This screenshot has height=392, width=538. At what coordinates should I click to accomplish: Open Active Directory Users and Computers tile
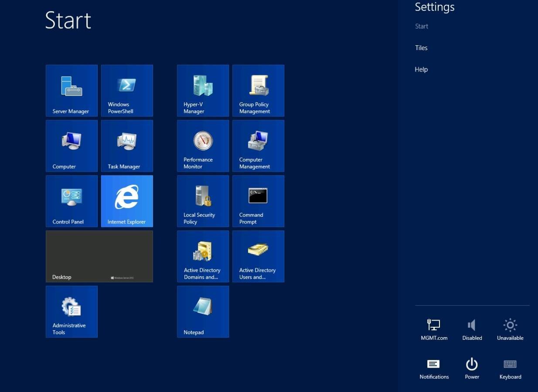coord(258,257)
